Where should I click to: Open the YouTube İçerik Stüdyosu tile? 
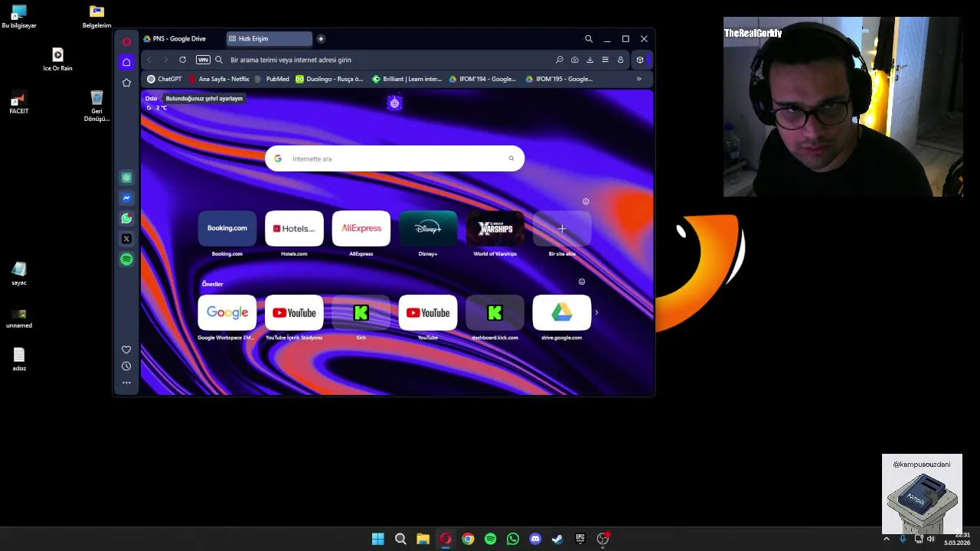tap(294, 313)
